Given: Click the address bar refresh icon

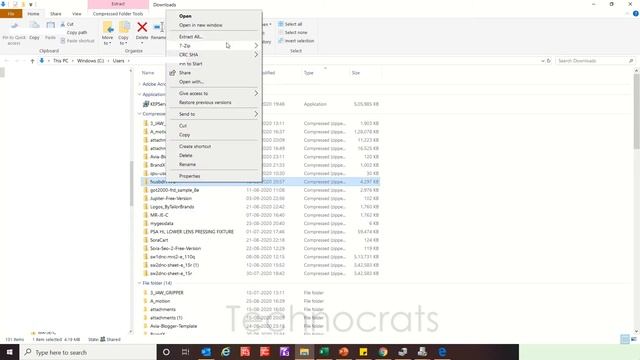Looking at the screenshot, I should click(549, 61).
